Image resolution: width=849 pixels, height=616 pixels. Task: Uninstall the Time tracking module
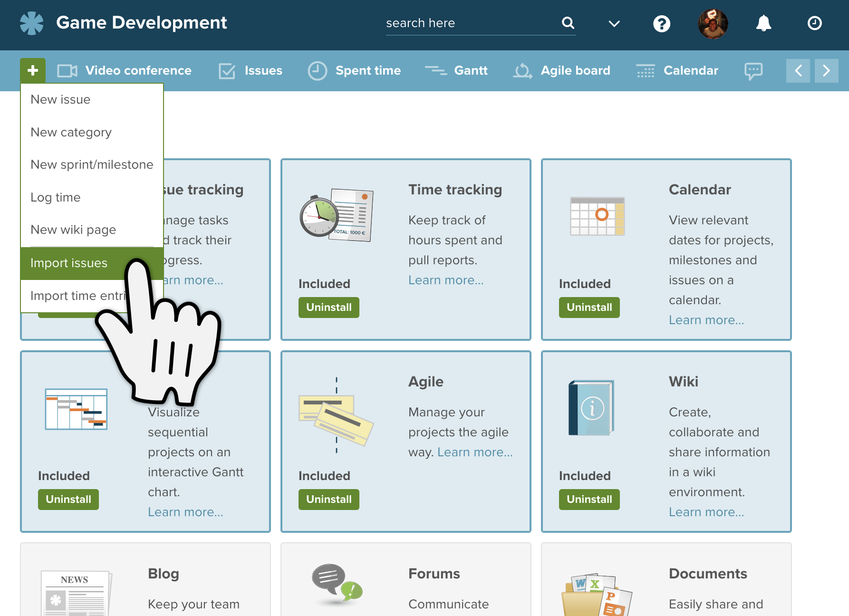coord(329,308)
